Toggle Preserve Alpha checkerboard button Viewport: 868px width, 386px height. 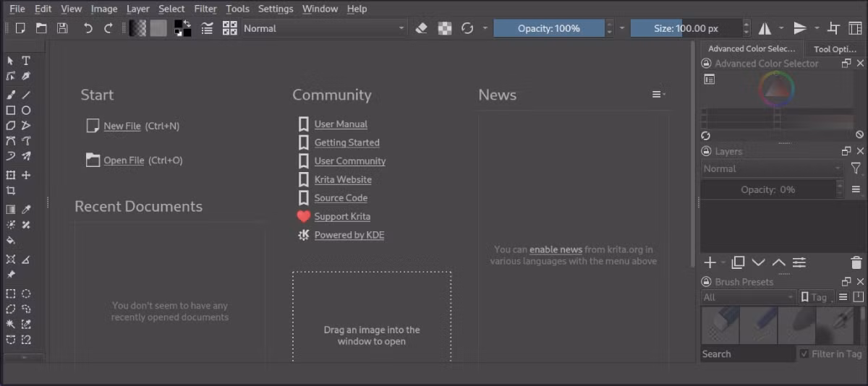445,28
